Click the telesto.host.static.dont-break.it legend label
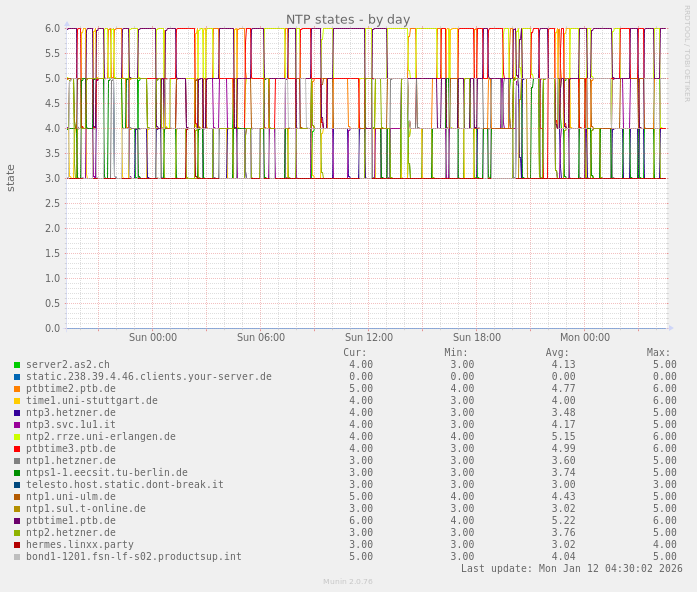Screen dimensions: 697x592 pos(124,485)
